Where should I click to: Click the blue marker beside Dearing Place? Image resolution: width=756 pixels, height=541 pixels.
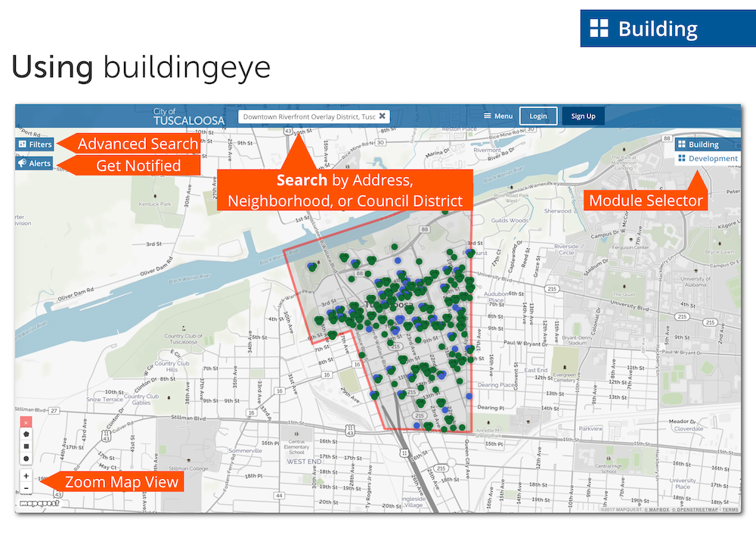pos(469,396)
